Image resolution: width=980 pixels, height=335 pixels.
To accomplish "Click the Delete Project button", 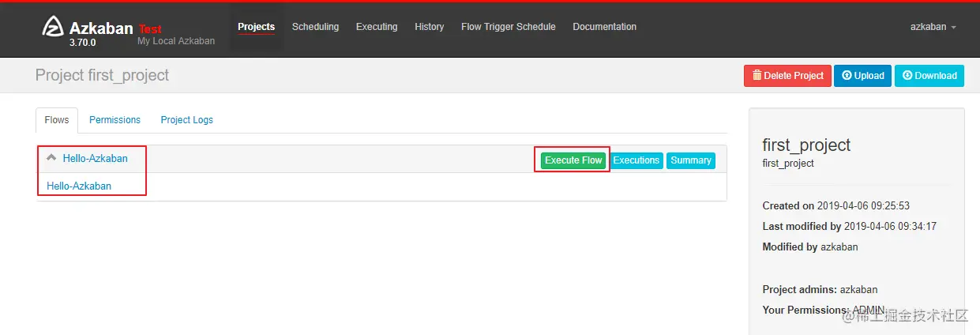I will [x=787, y=76].
